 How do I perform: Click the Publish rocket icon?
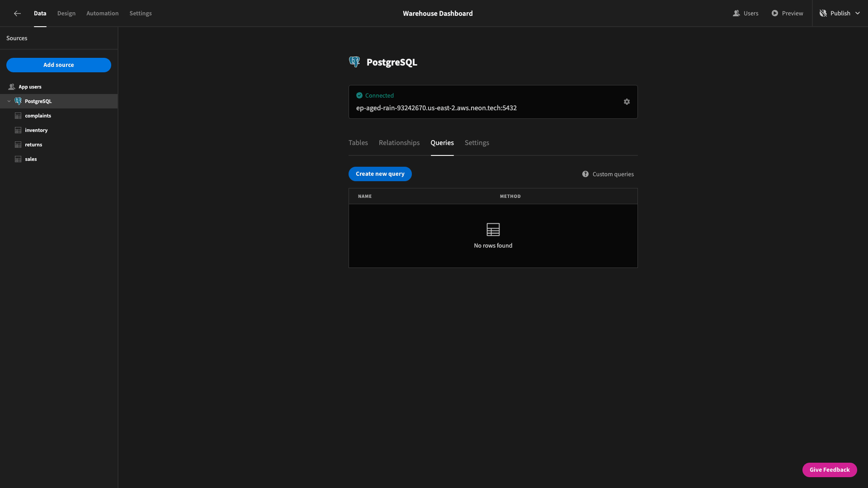pyautogui.click(x=823, y=14)
